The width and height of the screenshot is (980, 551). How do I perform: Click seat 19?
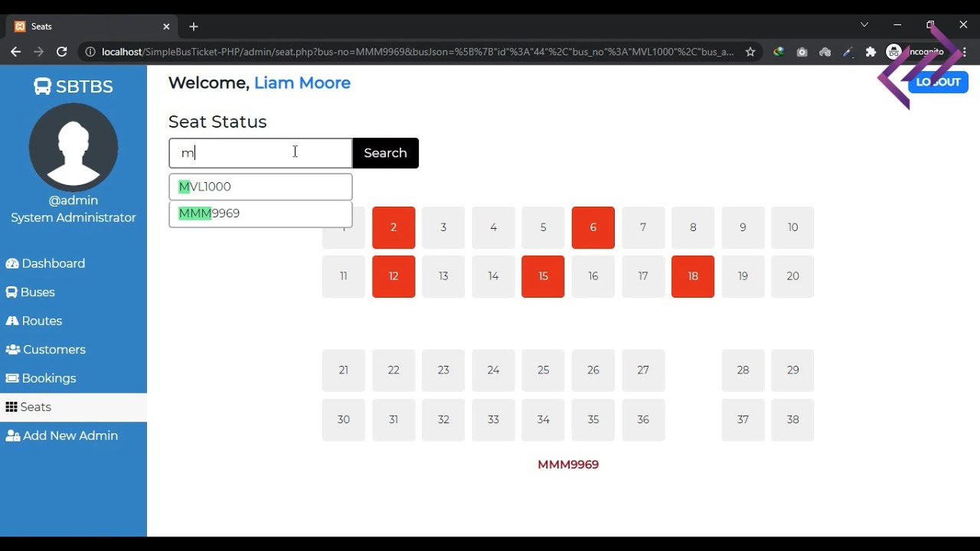point(743,276)
